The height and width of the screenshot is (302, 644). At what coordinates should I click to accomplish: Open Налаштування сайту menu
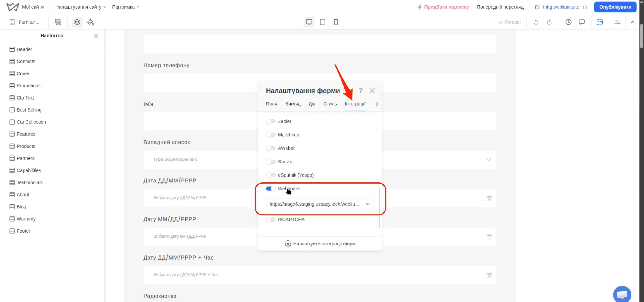81,7
